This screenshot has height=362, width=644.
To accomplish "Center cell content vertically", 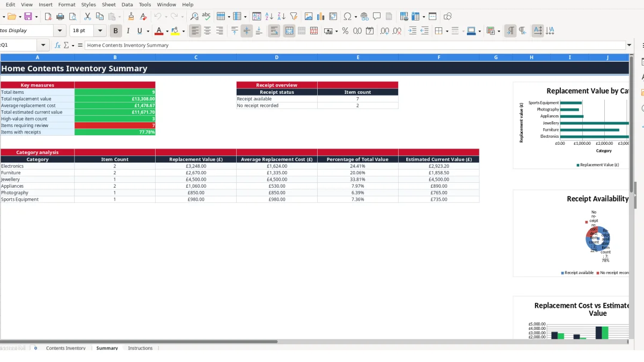I will [247, 31].
